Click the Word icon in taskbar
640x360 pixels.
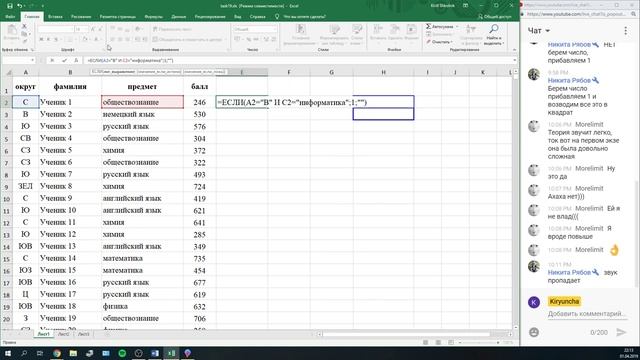tap(155, 353)
